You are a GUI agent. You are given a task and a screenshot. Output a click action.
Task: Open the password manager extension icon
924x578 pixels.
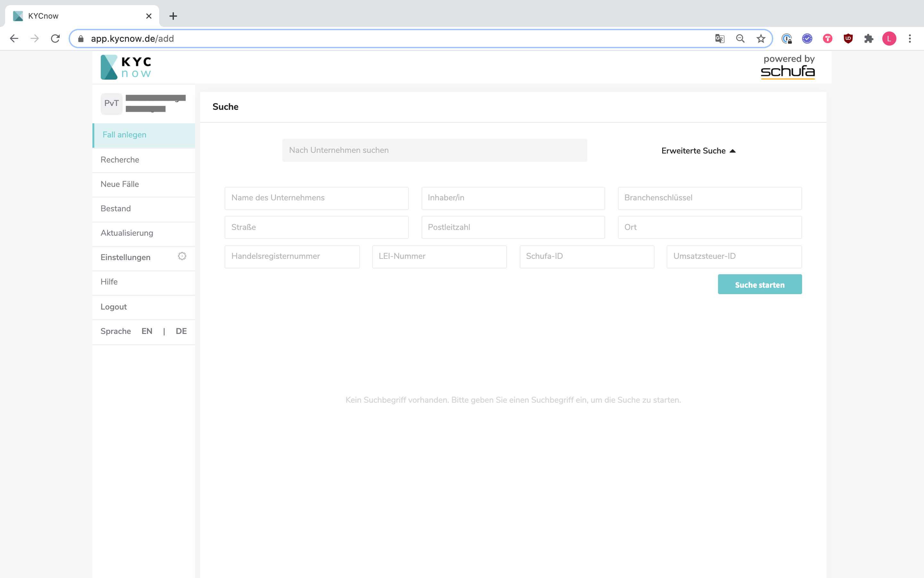click(787, 39)
